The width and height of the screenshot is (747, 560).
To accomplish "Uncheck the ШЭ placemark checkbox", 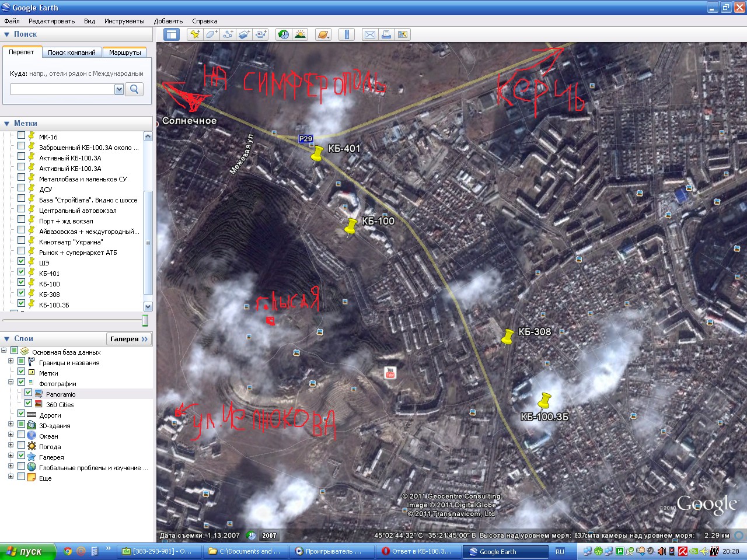I will point(22,262).
